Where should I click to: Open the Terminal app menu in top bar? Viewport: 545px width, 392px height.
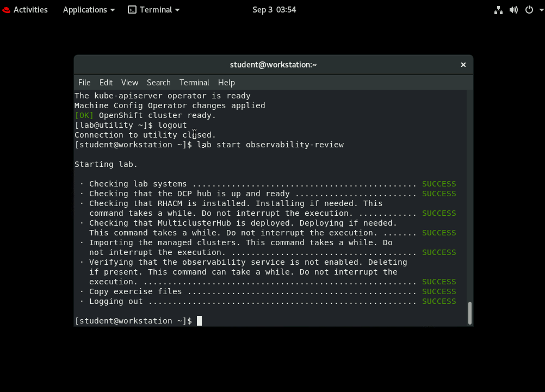pyautogui.click(x=153, y=10)
